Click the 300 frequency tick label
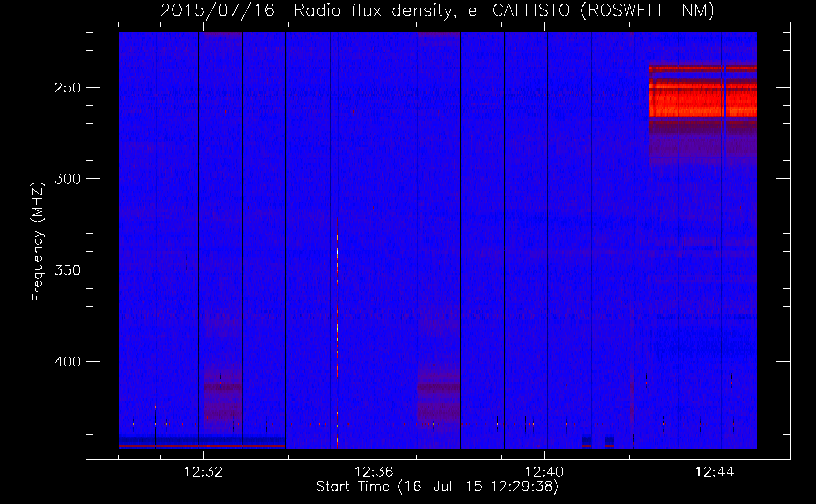 click(x=68, y=179)
